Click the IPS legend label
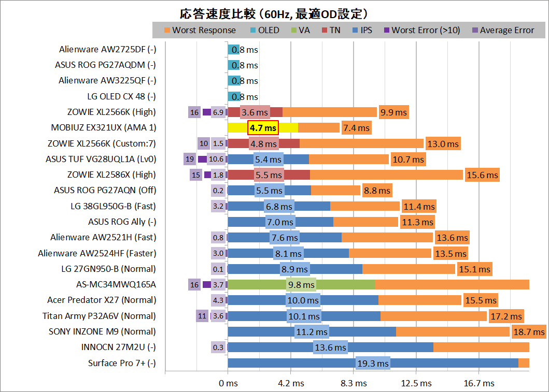 click(x=366, y=31)
